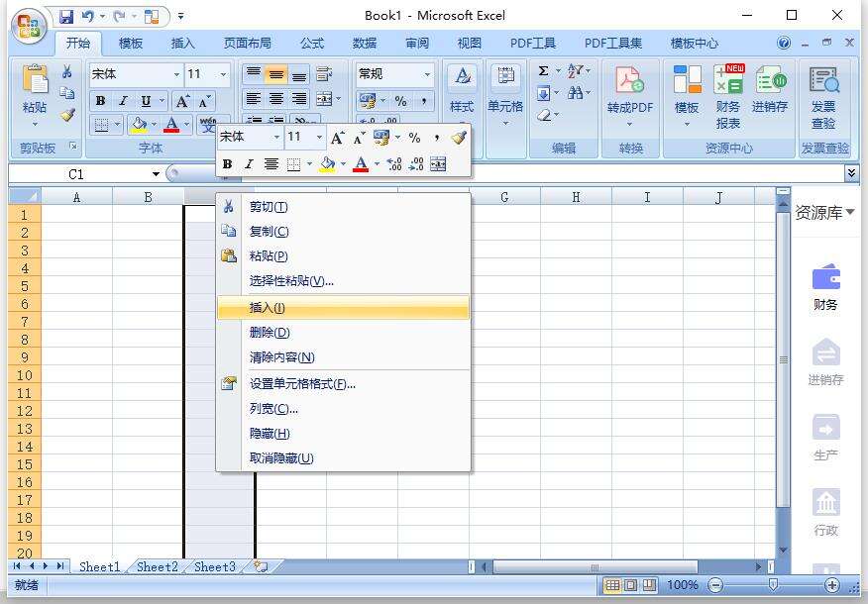Select column H header

576,197
